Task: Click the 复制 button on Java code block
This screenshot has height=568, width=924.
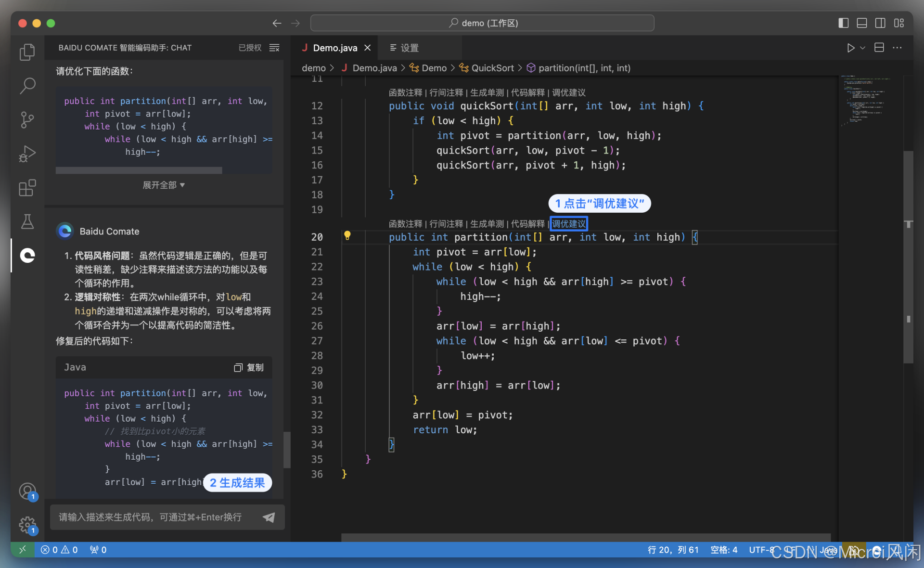Action: pos(249,367)
